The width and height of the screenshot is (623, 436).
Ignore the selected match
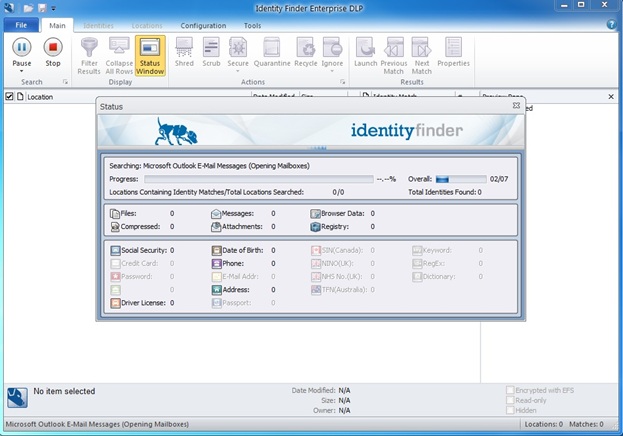(332, 52)
